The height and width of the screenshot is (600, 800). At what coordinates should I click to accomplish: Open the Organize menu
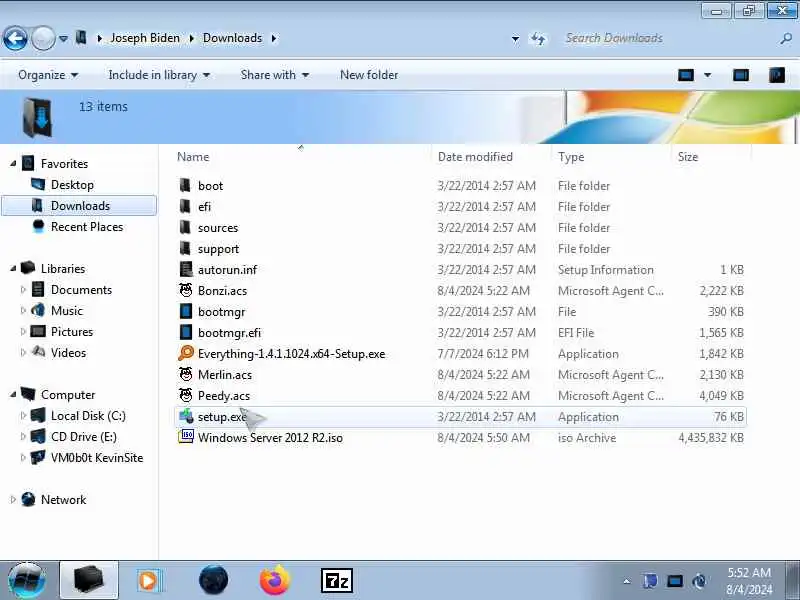click(x=48, y=75)
